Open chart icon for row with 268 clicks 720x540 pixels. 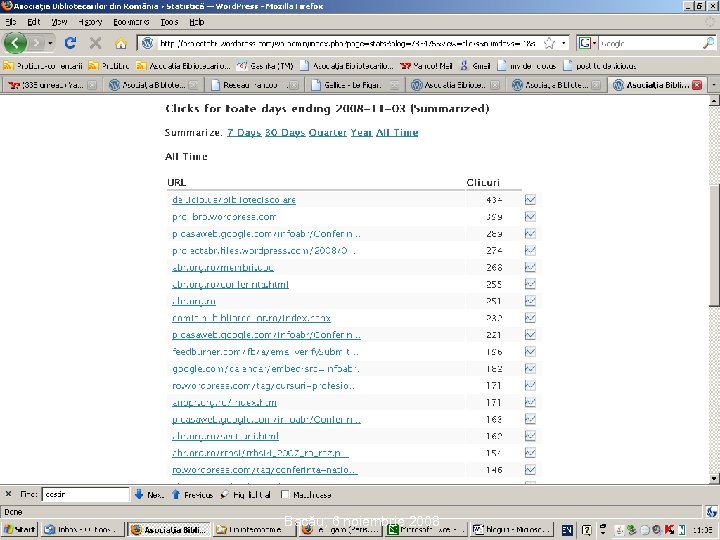click(x=530, y=267)
